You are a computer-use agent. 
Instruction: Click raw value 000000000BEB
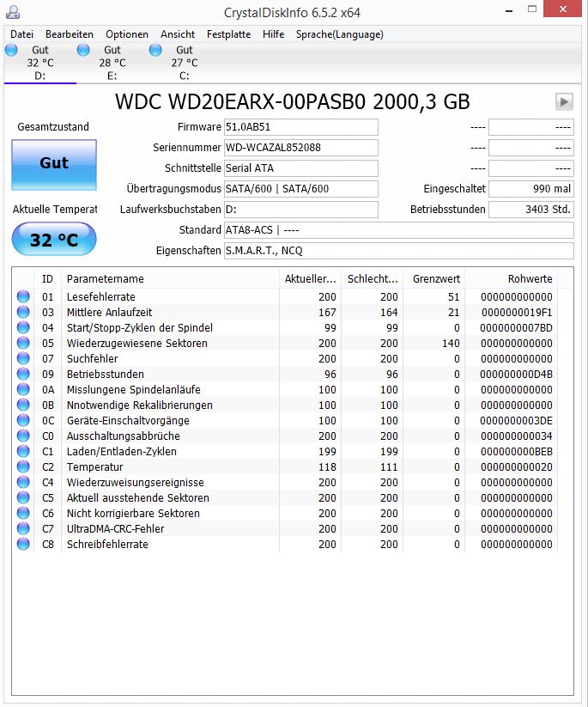517,451
